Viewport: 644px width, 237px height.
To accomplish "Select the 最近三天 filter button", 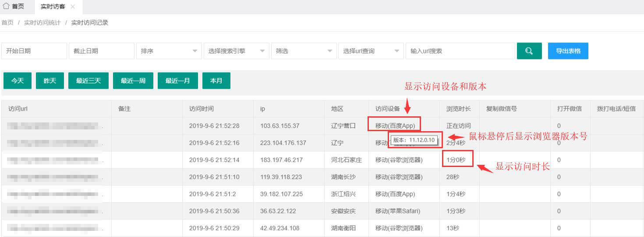I will click(x=88, y=81).
